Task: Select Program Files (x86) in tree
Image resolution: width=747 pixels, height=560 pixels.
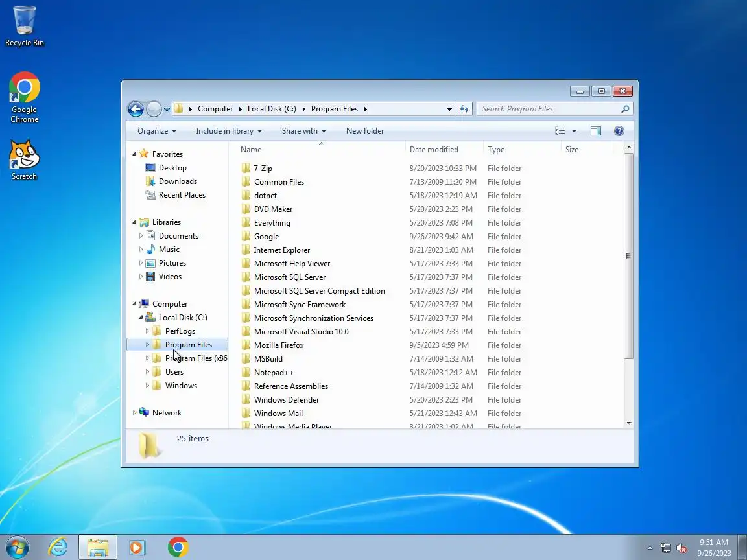Action: [x=196, y=358]
